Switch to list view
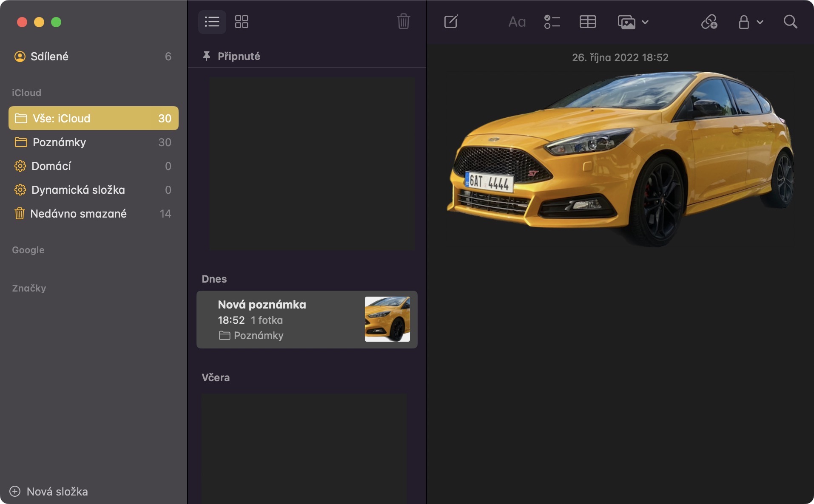The height and width of the screenshot is (504, 814). (212, 22)
